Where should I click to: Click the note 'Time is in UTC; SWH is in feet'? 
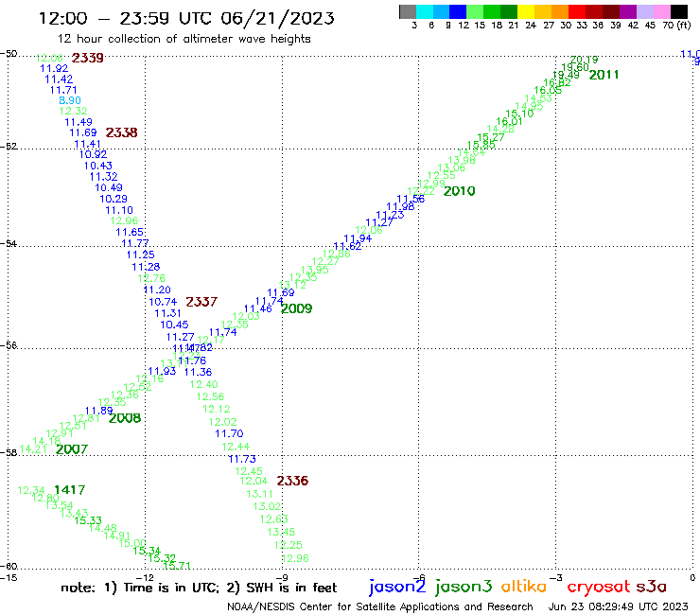click(x=199, y=588)
